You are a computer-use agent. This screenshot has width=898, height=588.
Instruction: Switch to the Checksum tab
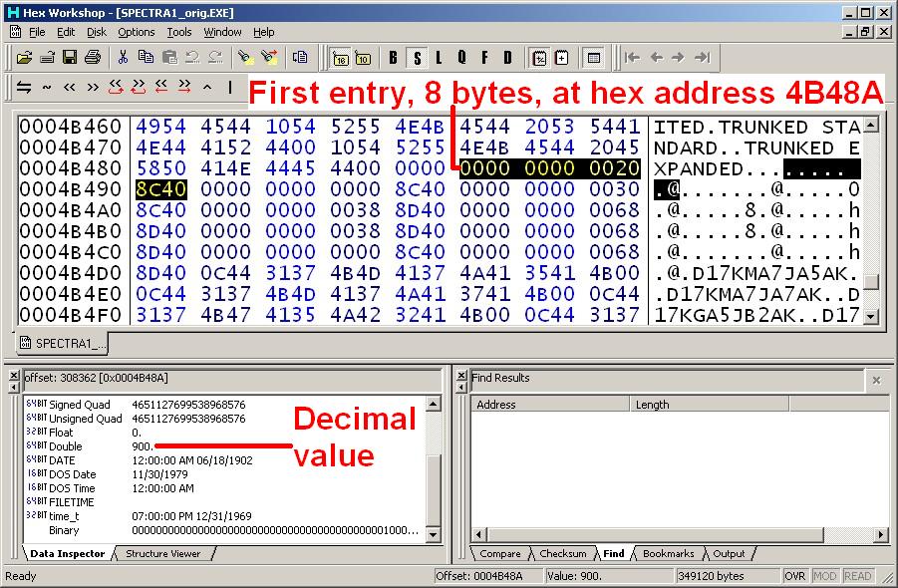click(x=563, y=554)
